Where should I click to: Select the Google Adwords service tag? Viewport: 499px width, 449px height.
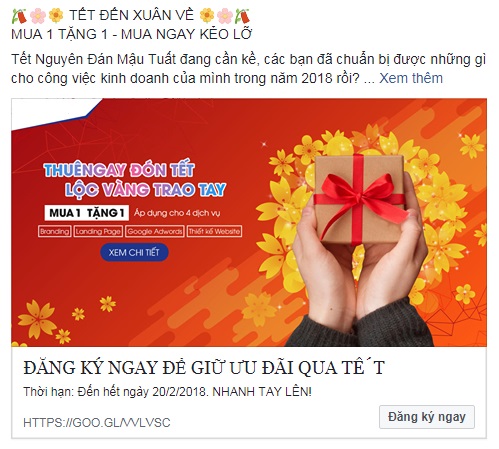155,231
